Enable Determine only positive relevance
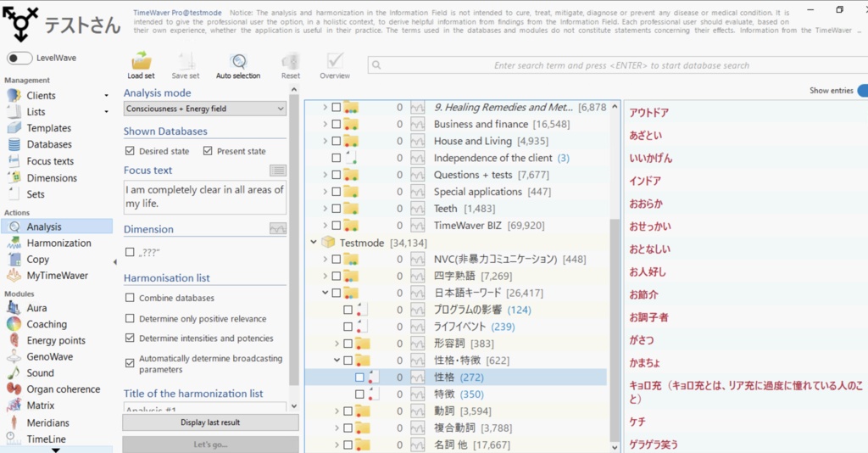Screen dimensions: 868x453 click(130, 318)
